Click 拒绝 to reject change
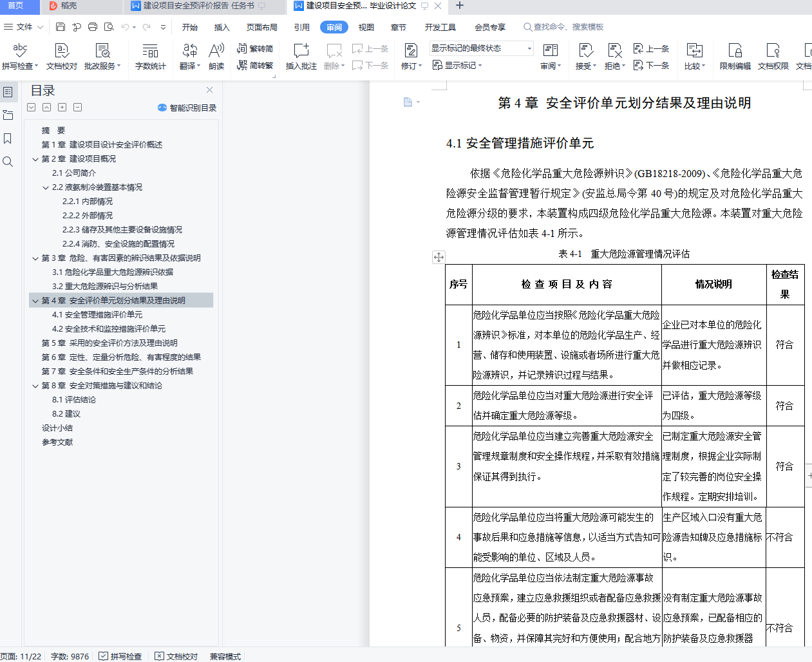The width and height of the screenshot is (812, 662). [615, 57]
